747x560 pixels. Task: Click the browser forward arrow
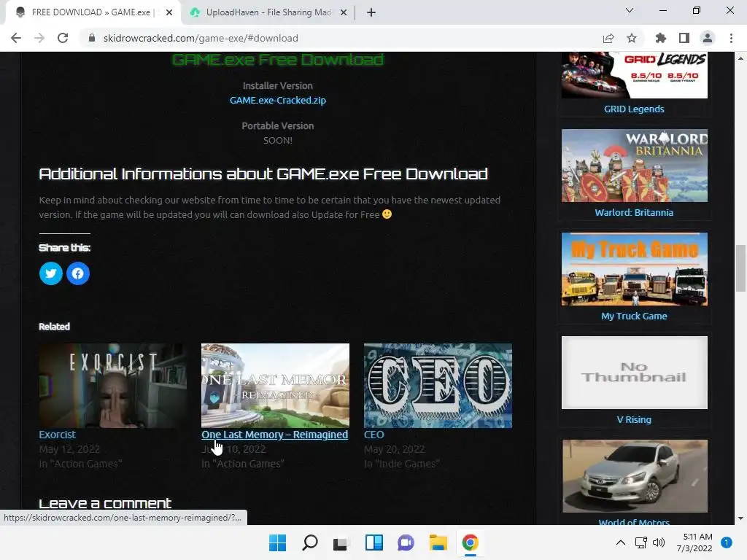click(39, 38)
